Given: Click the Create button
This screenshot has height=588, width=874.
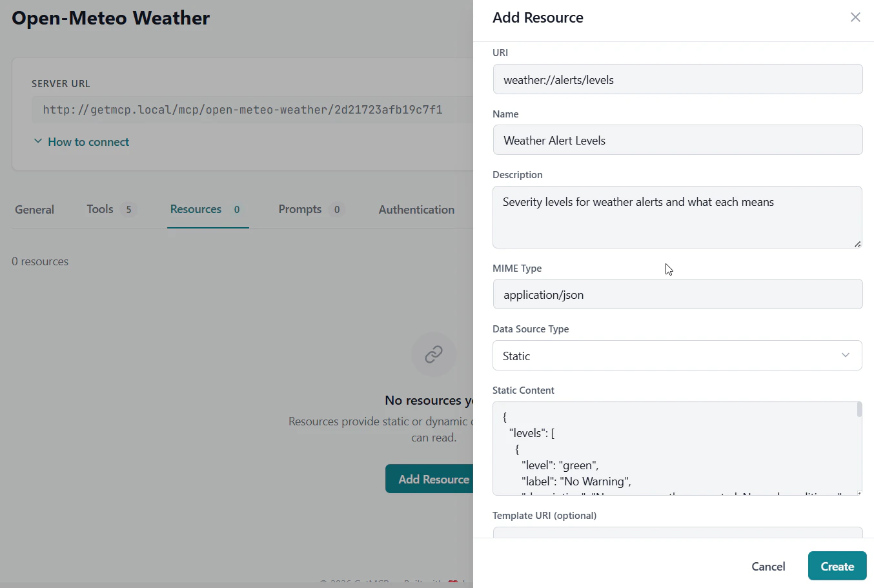Looking at the screenshot, I should pos(837,566).
